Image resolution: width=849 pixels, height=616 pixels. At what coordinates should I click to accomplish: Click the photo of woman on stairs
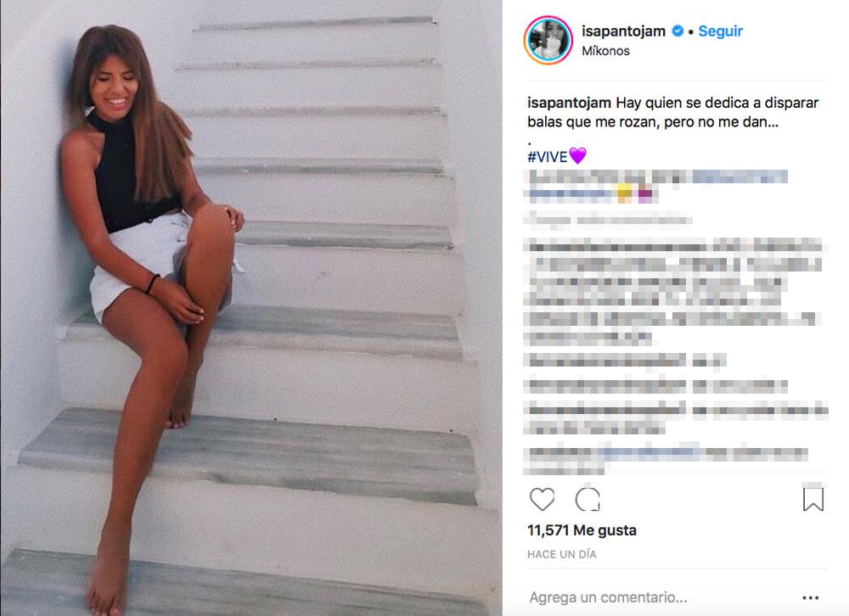251,308
